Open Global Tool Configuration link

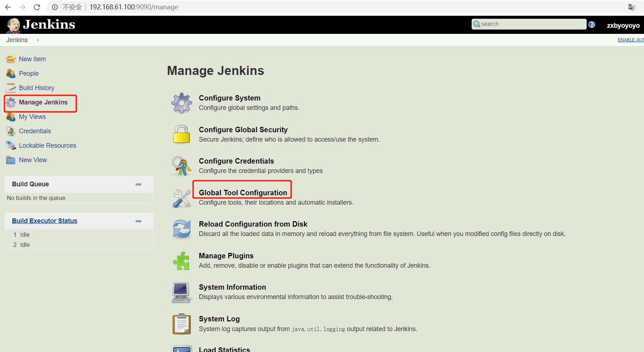pos(243,193)
